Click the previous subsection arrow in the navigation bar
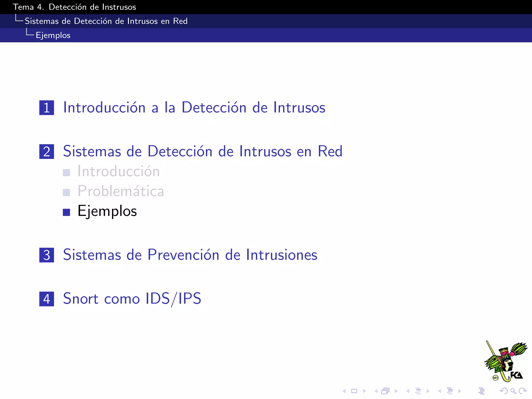 408,391
